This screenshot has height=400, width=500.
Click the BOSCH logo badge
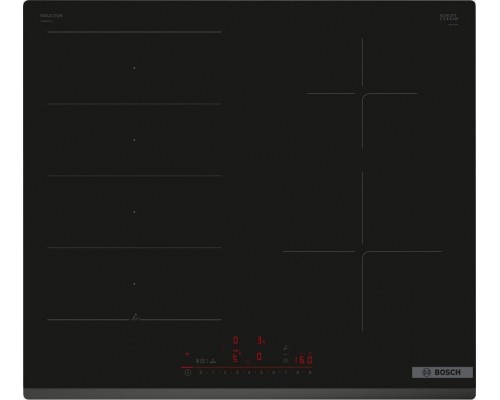442,372
